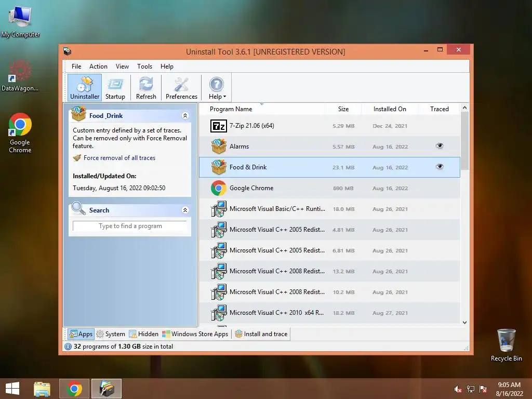Open File Explorer from the taskbar
532x399 pixels.
click(42, 389)
